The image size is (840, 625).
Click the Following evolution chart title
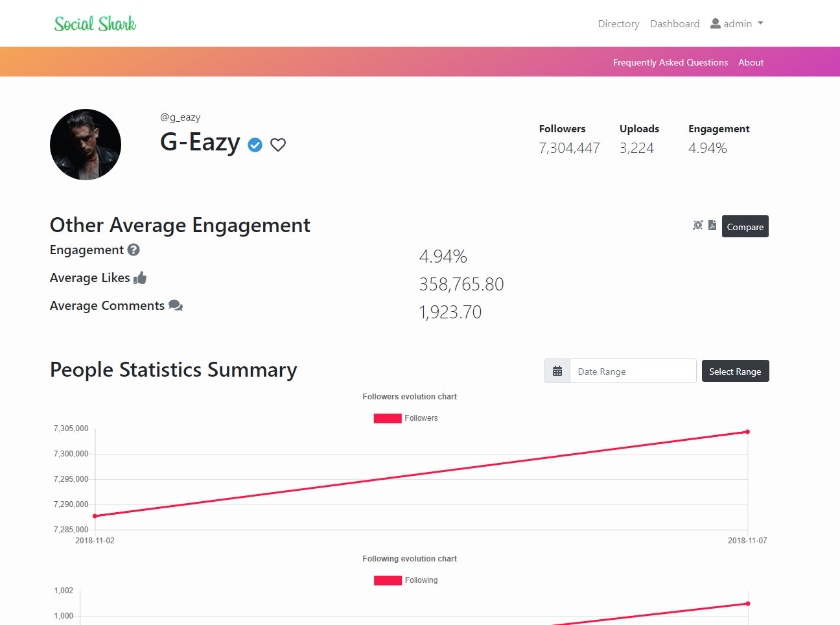(x=410, y=559)
